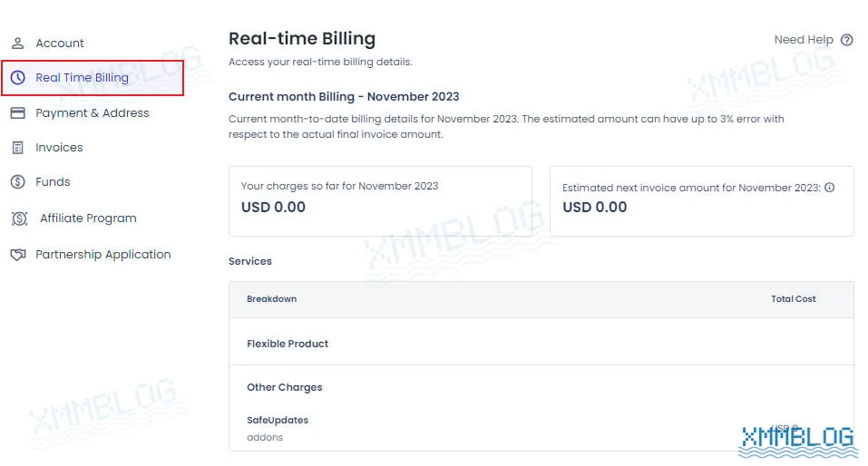Click the Affiliate Program icon

pyautogui.click(x=19, y=218)
